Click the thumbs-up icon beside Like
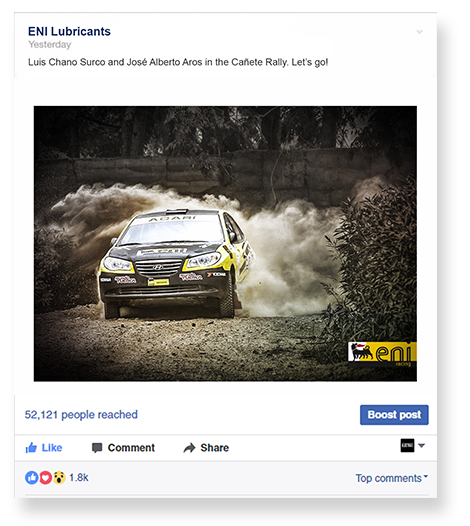The width and height of the screenshot is (470, 526). (x=31, y=448)
